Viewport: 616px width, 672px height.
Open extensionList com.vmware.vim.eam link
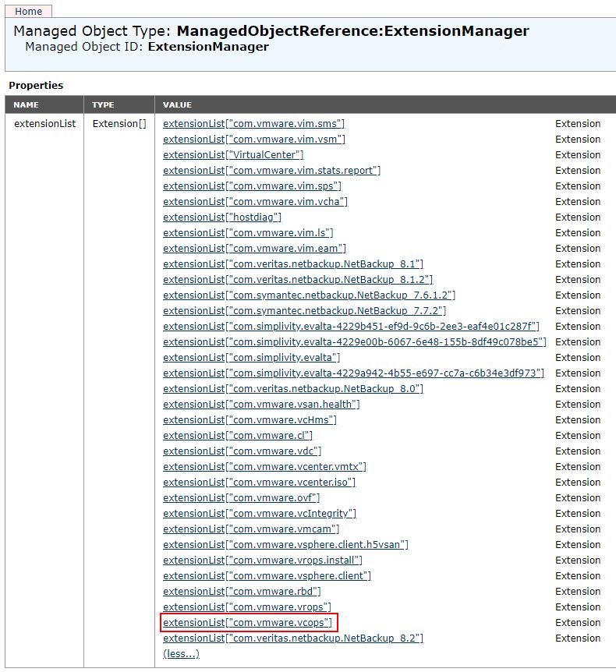(254, 249)
